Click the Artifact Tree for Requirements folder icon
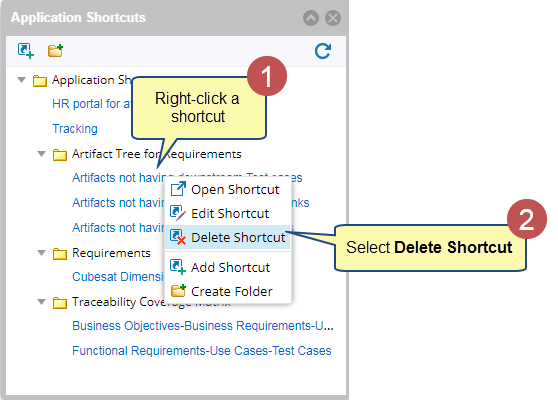The width and height of the screenshot is (558, 400). 60,155
